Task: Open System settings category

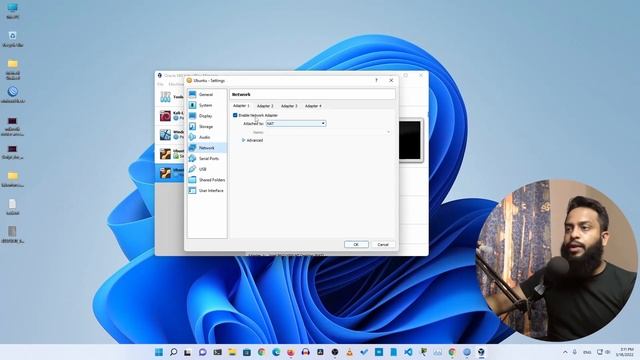Action: tap(207, 105)
